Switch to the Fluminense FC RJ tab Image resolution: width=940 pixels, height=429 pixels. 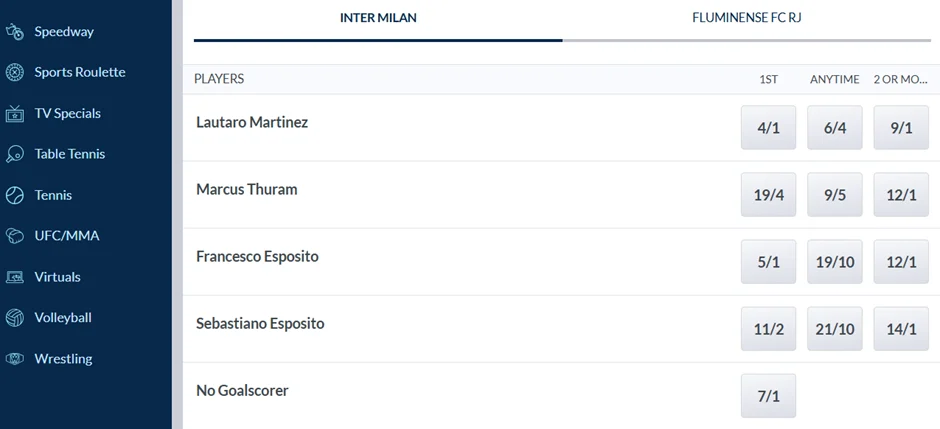coord(747,18)
